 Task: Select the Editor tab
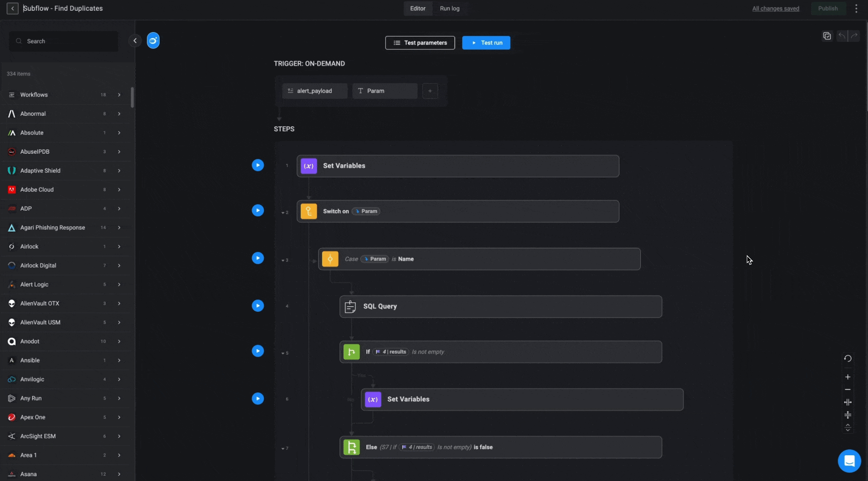(418, 8)
